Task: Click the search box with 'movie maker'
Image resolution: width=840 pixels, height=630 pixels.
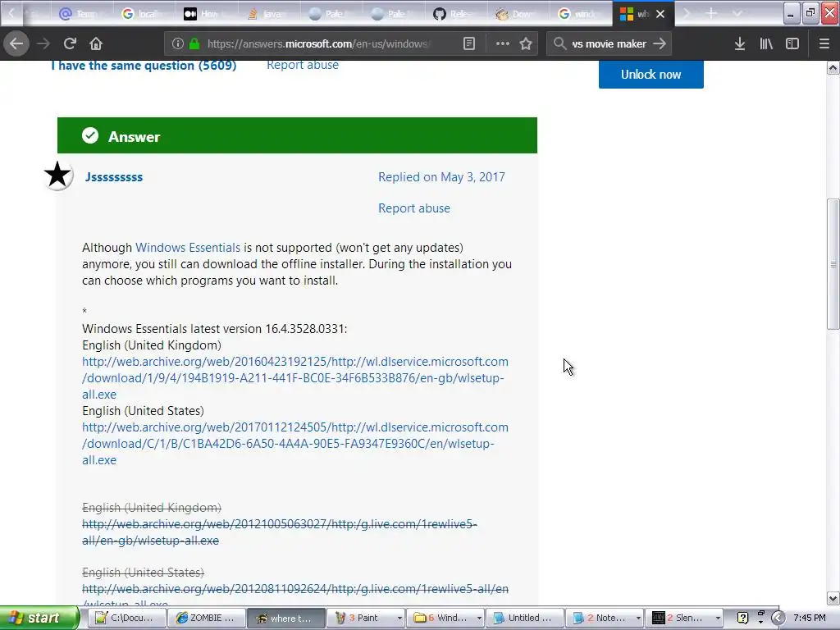Action: [x=609, y=43]
